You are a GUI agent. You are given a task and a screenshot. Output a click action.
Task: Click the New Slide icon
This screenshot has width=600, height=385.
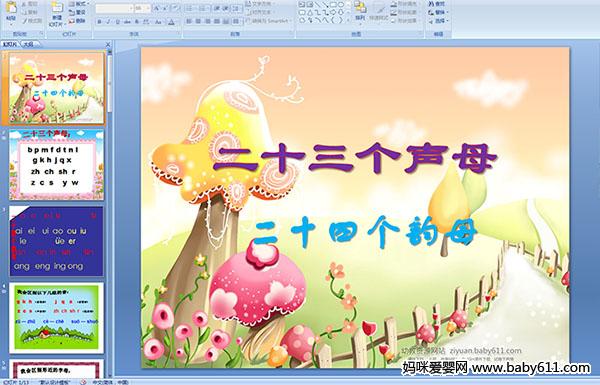tap(57, 8)
